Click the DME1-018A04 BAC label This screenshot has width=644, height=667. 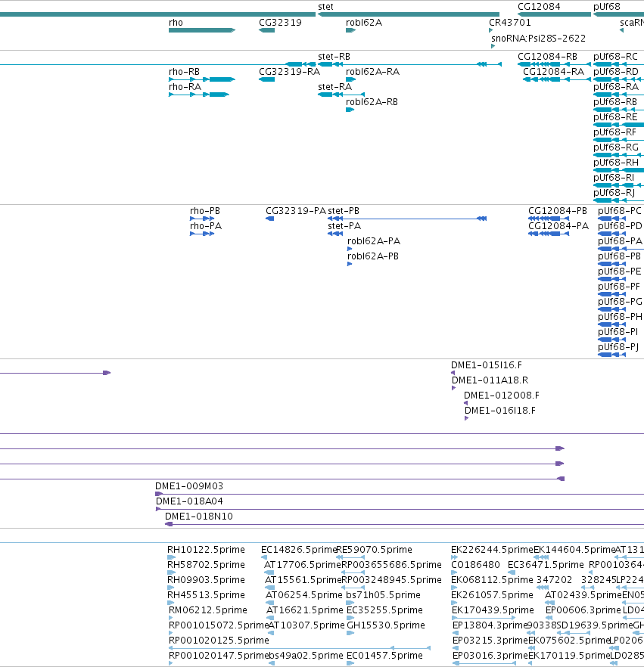tap(189, 501)
